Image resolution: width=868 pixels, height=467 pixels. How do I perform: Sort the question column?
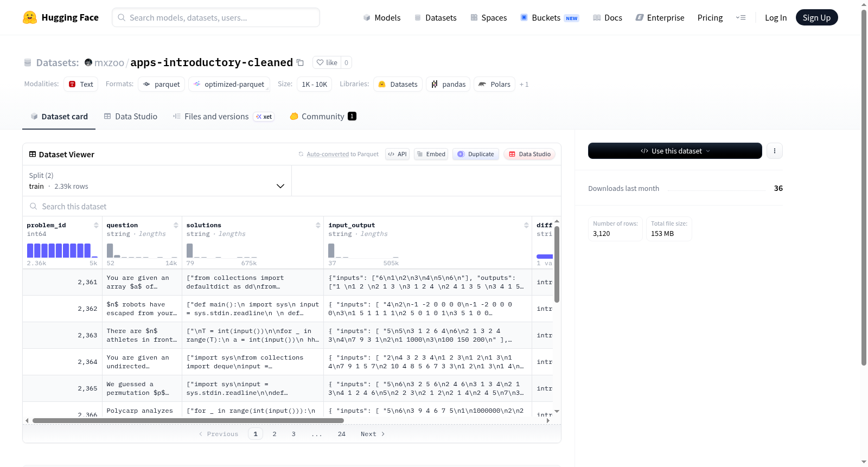[x=176, y=225]
